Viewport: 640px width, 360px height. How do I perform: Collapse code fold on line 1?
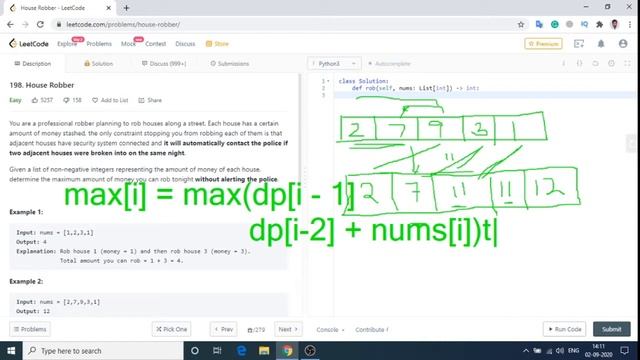pyautogui.click(x=328, y=81)
